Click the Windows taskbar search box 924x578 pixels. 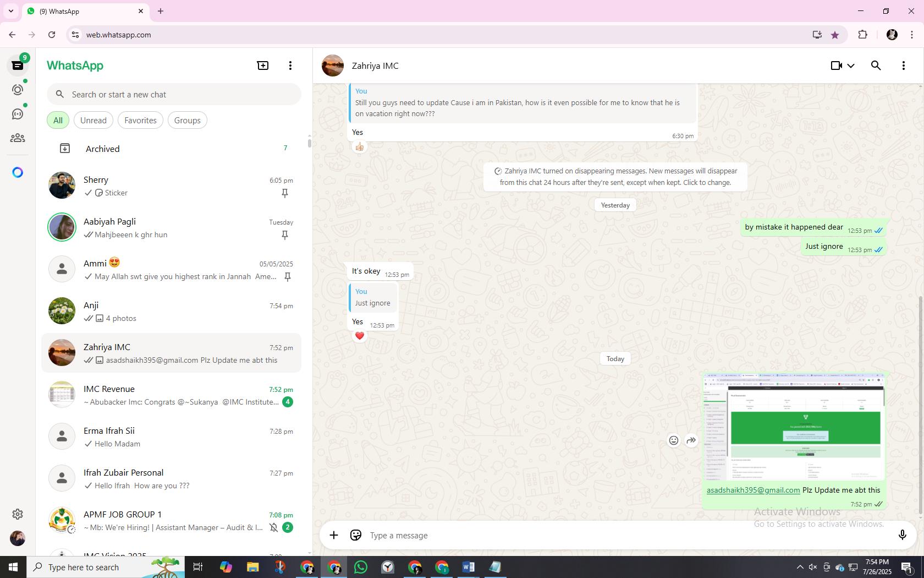106,567
